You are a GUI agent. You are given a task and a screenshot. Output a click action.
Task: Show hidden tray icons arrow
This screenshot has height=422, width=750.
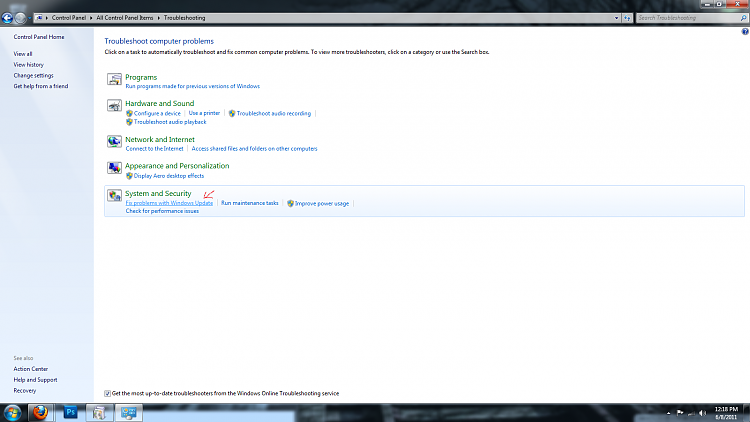(x=668, y=413)
